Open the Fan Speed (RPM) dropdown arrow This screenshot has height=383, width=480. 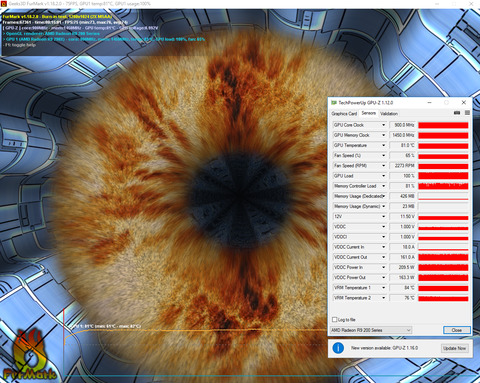[x=383, y=166]
